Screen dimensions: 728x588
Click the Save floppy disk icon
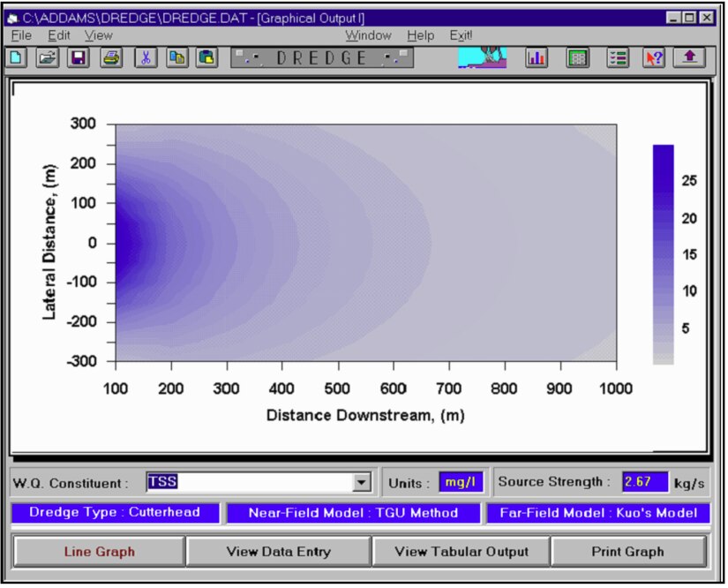[x=78, y=58]
